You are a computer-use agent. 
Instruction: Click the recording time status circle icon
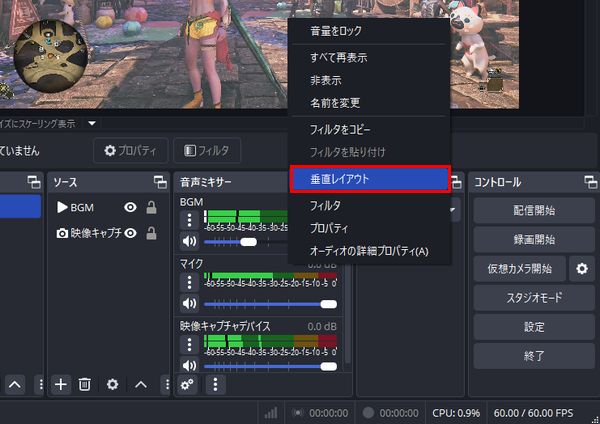click(x=368, y=413)
